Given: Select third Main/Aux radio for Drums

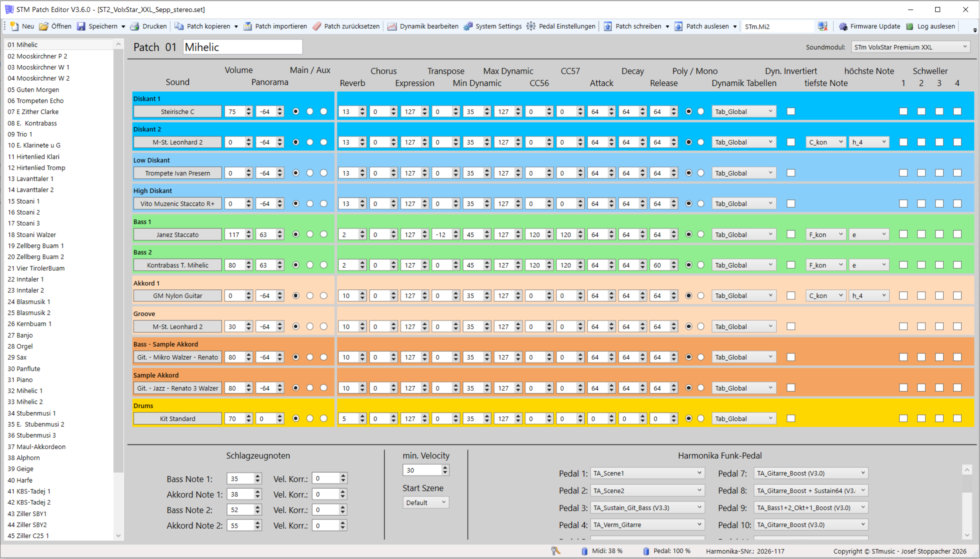Looking at the screenshot, I should (x=324, y=418).
